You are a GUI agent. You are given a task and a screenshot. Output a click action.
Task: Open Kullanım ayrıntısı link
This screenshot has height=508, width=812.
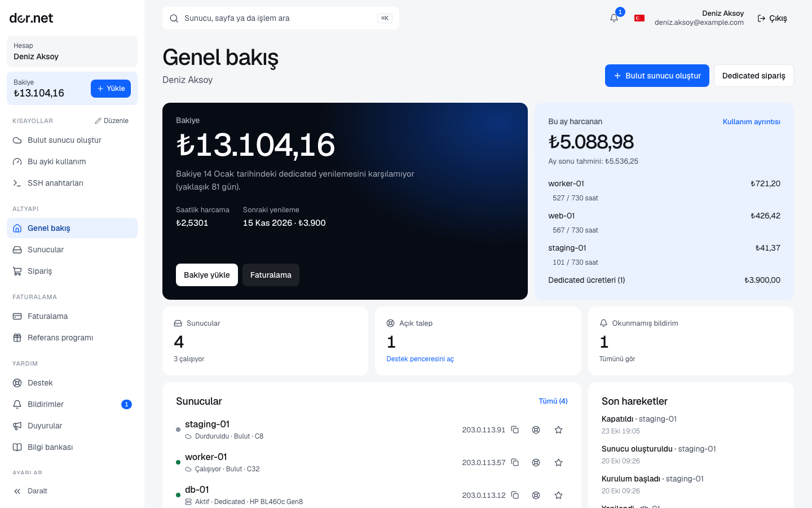click(752, 122)
